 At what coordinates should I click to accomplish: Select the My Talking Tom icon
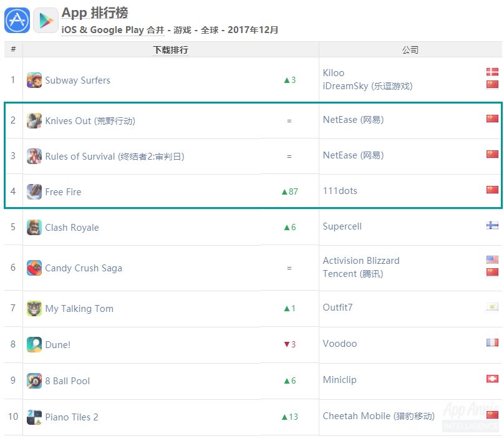click(34, 309)
